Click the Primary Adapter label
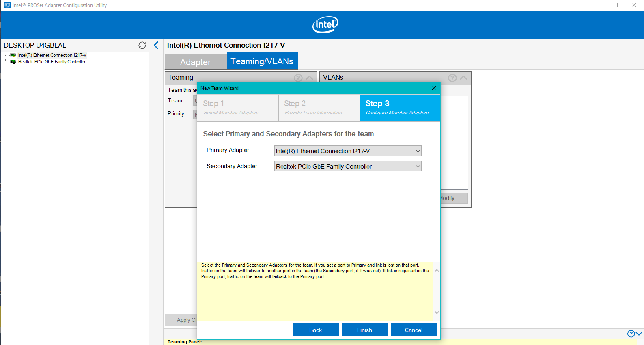 tap(228, 150)
